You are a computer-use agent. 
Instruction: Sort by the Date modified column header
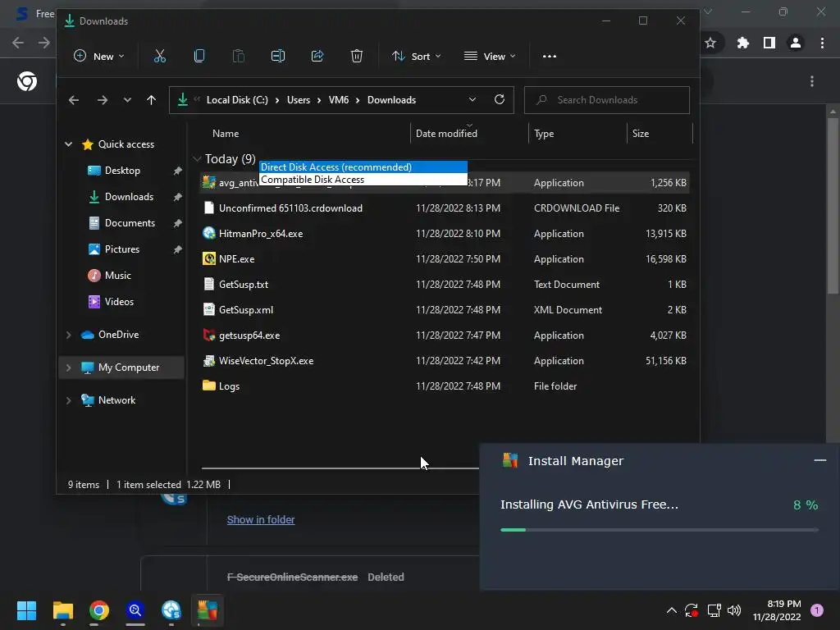(x=446, y=134)
